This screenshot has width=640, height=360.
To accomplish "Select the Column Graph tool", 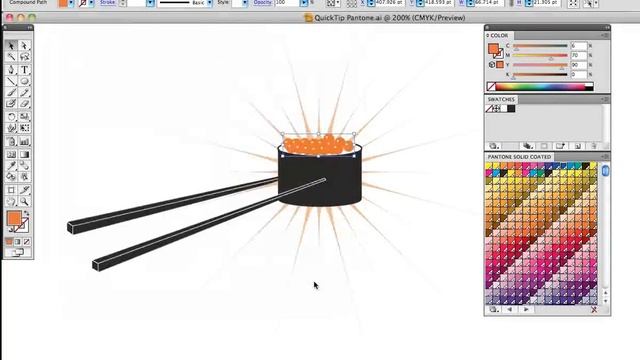I will (x=24, y=142).
